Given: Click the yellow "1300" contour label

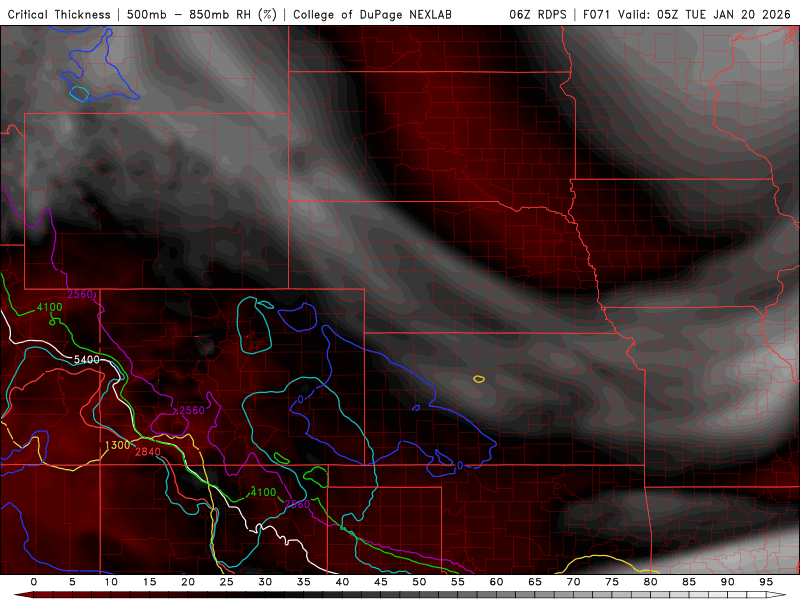Looking at the screenshot, I should pyautogui.click(x=118, y=445).
